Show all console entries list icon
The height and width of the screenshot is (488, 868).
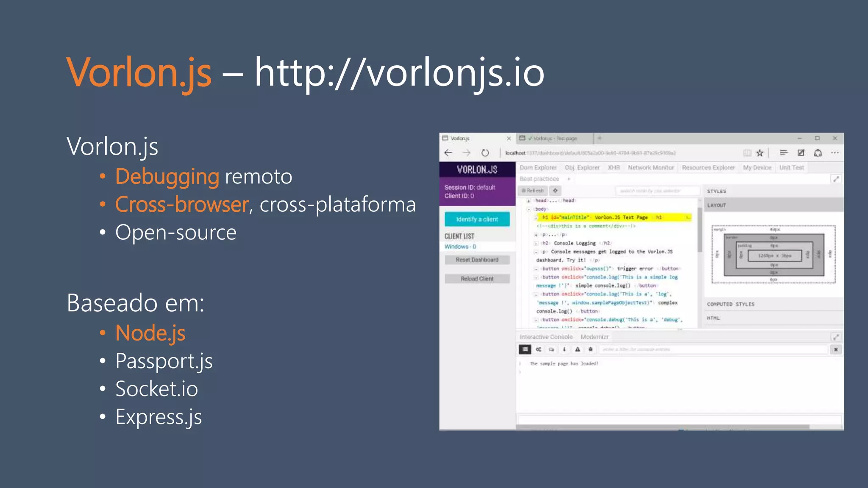[525, 349]
